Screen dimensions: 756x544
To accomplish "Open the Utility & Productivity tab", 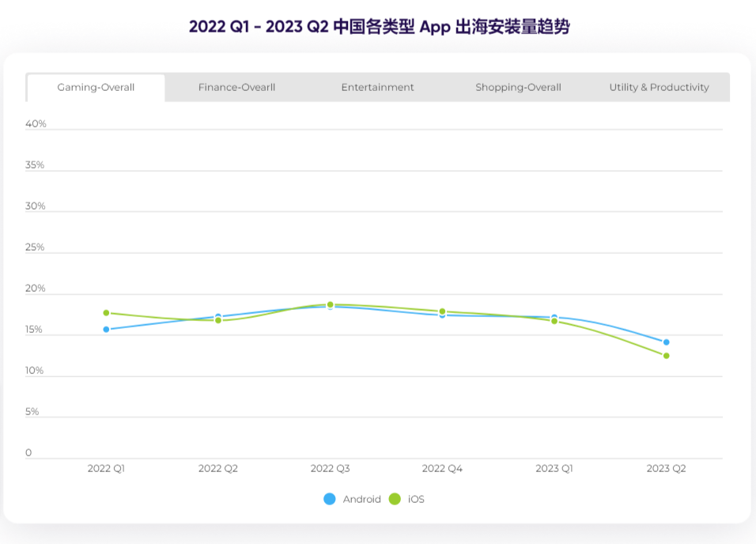I will point(659,88).
